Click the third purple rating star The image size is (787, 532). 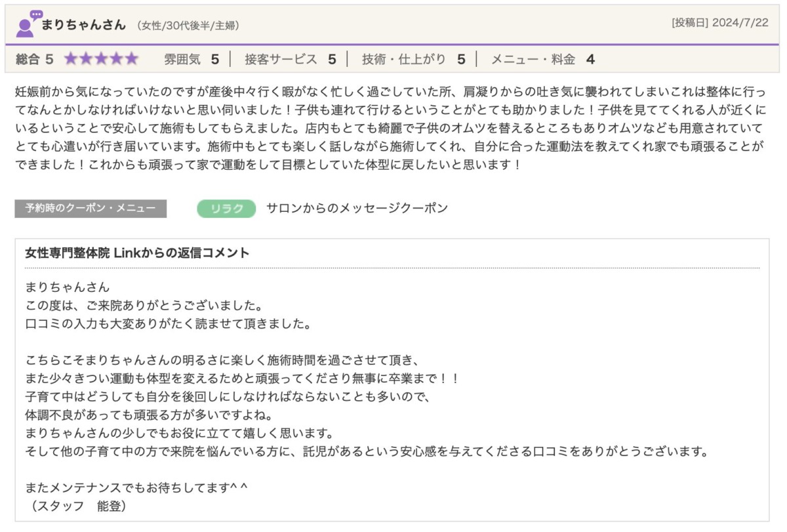click(x=102, y=59)
